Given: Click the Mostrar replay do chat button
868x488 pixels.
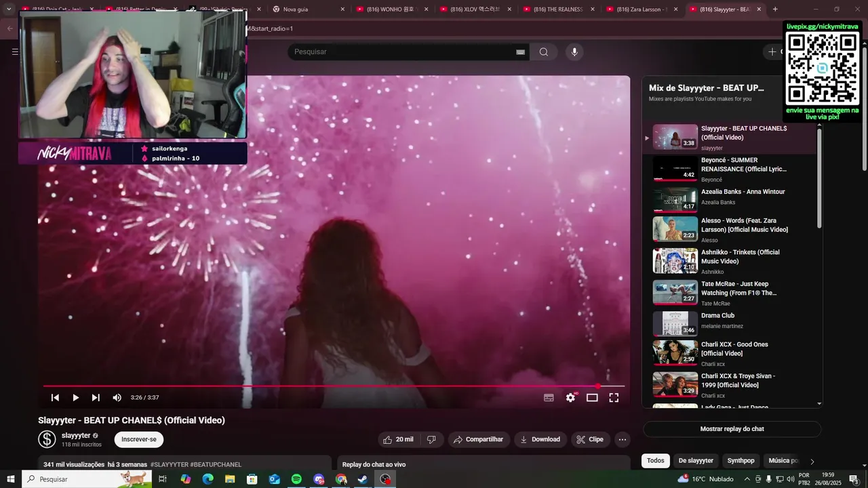Looking at the screenshot, I should coord(732,429).
